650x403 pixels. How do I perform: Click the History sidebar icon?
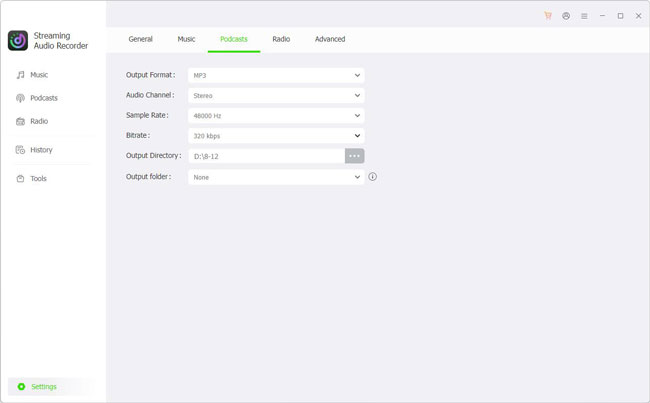click(20, 150)
